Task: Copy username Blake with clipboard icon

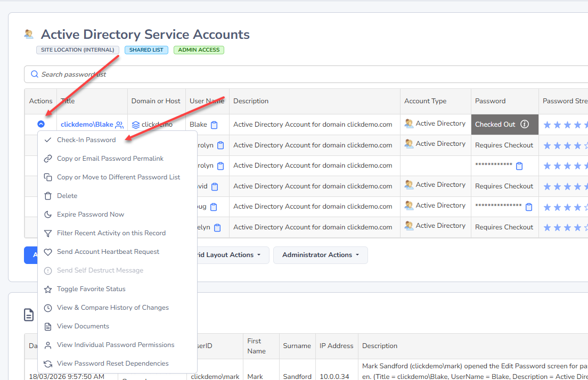Action: click(214, 125)
